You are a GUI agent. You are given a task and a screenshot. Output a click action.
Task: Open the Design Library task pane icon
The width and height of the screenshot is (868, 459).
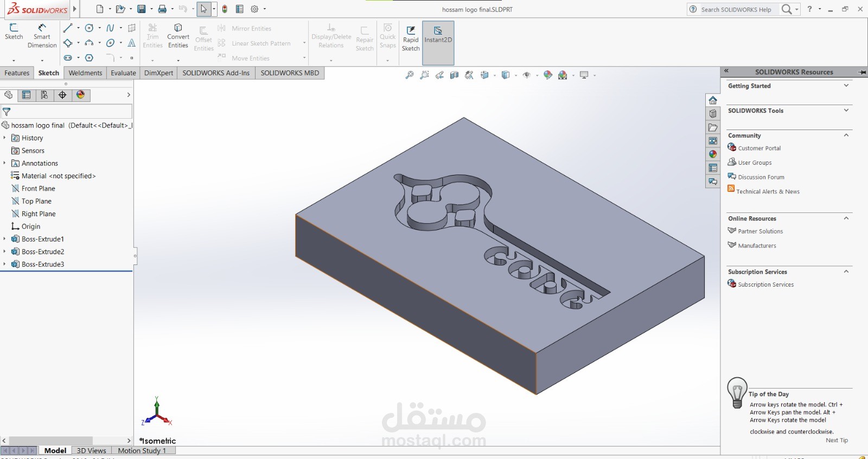coord(713,114)
